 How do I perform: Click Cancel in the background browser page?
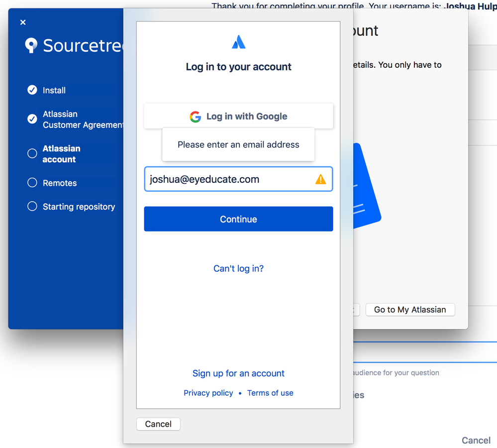[476, 441]
